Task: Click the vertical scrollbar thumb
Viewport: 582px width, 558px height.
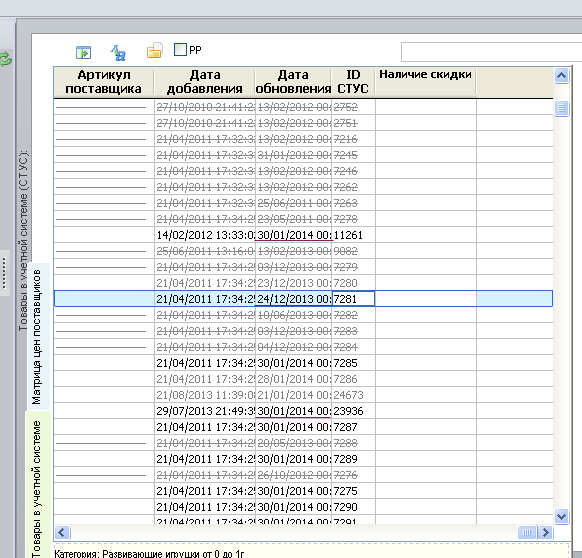Action: coord(562,109)
